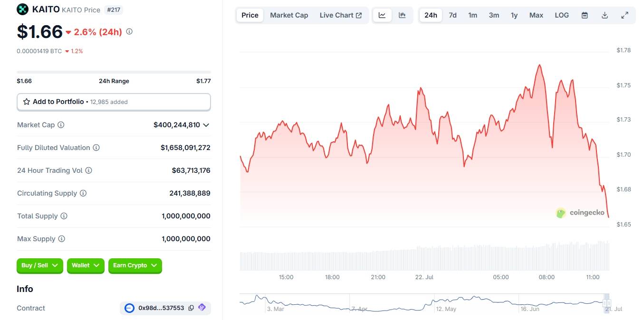Click the 24h Range progress bar
This screenshot has width=644, height=320.
pyautogui.click(x=114, y=72)
